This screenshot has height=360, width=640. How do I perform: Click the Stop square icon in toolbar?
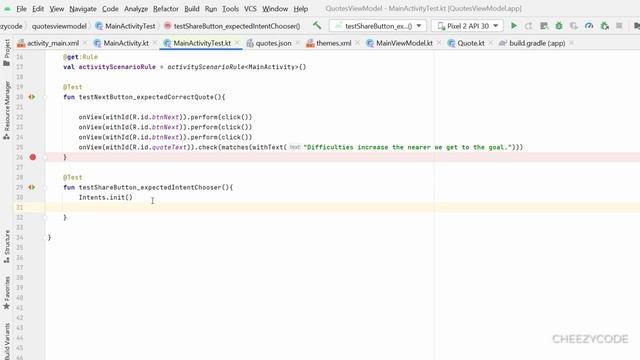click(619, 26)
